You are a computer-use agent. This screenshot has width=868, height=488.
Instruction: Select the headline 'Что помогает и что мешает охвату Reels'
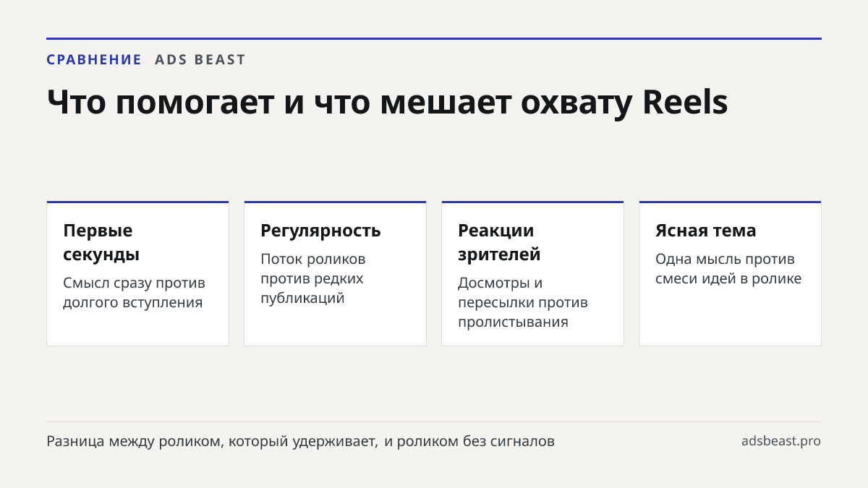[387, 103]
